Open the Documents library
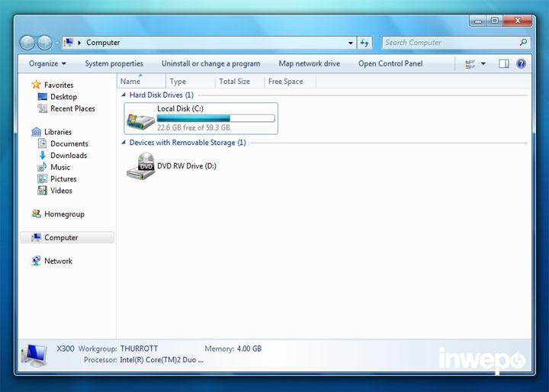 (69, 143)
